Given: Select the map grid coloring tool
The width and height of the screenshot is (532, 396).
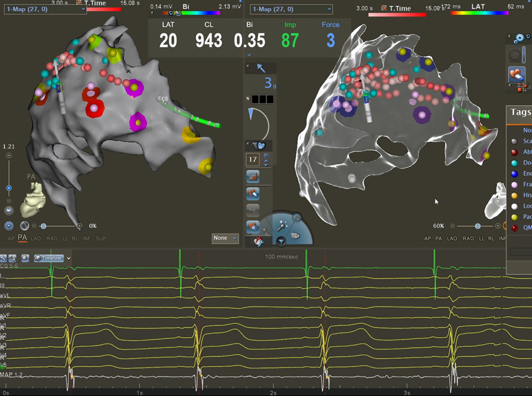Looking at the screenshot, I should pos(253,176).
